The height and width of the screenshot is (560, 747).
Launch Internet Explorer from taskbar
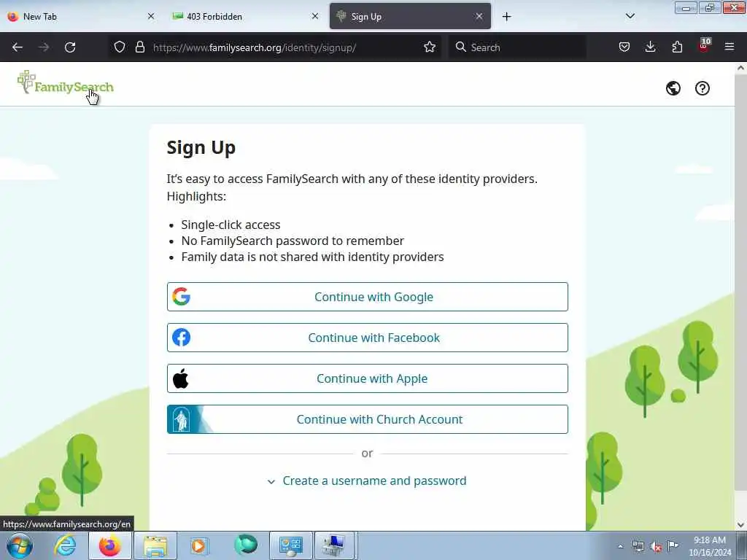65,545
